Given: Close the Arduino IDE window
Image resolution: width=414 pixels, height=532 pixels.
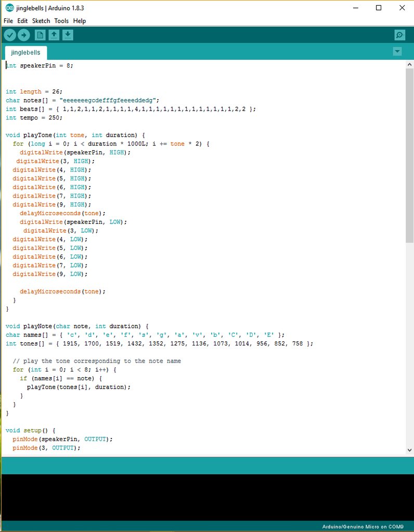Looking at the screenshot, I should (402, 8).
